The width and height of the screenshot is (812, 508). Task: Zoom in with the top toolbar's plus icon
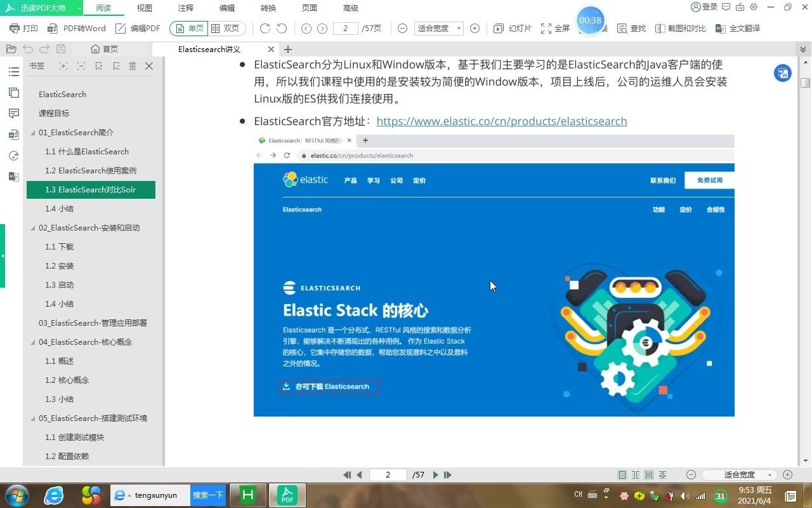pos(475,29)
